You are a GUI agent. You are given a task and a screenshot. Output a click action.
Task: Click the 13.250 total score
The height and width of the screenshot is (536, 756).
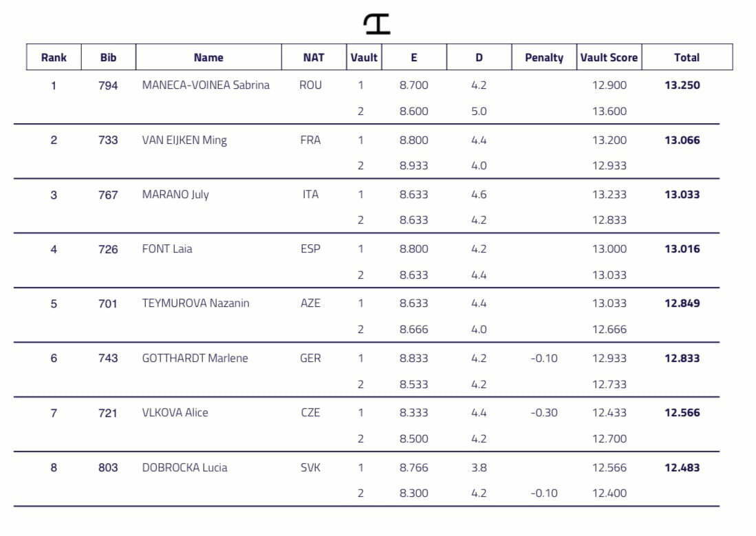click(x=682, y=85)
